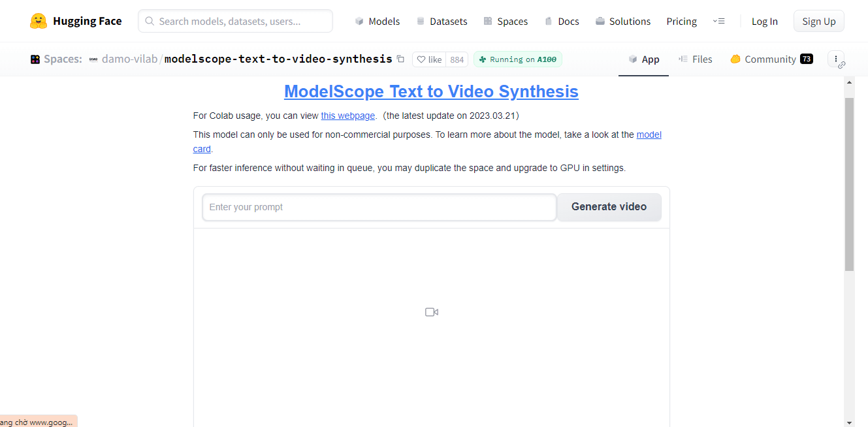
Task: Open the three-dot space options menu
Action: (836, 59)
